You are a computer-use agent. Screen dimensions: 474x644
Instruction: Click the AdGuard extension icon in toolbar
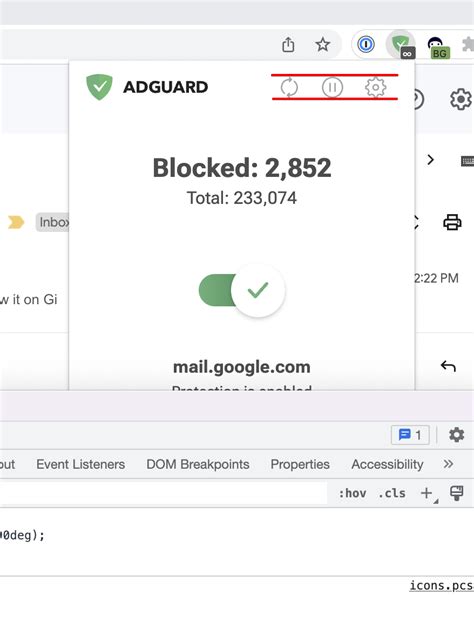401,44
